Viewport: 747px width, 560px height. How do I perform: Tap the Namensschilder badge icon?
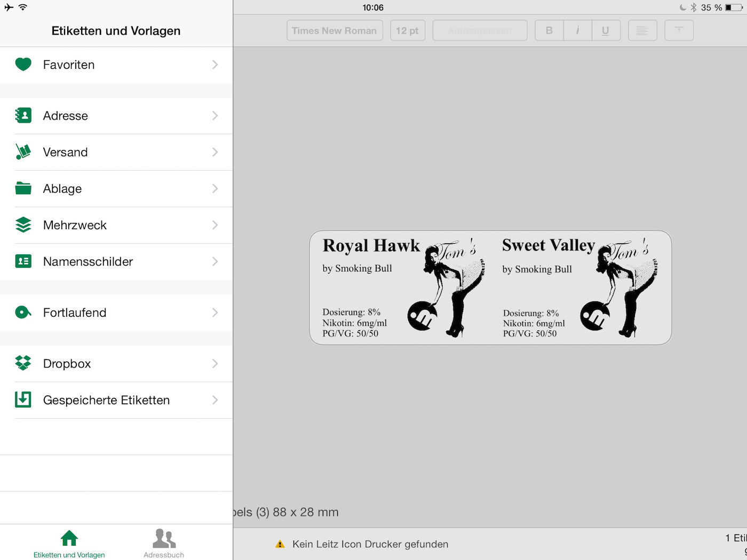(x=23, y=261)
